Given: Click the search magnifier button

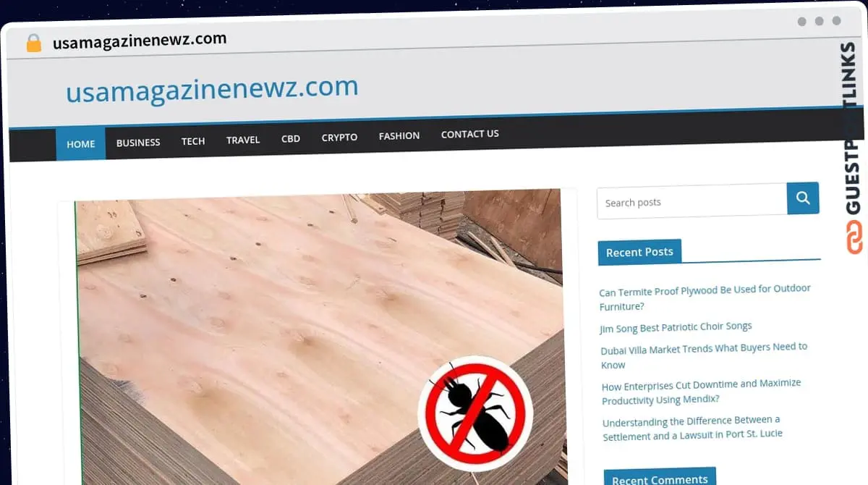Looking at the screenshot, I should coord(803,198).
